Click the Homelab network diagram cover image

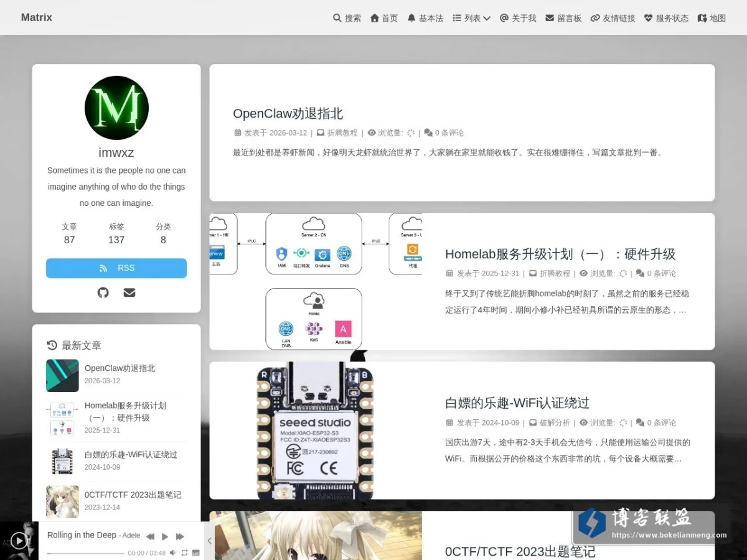coord(316,281)
